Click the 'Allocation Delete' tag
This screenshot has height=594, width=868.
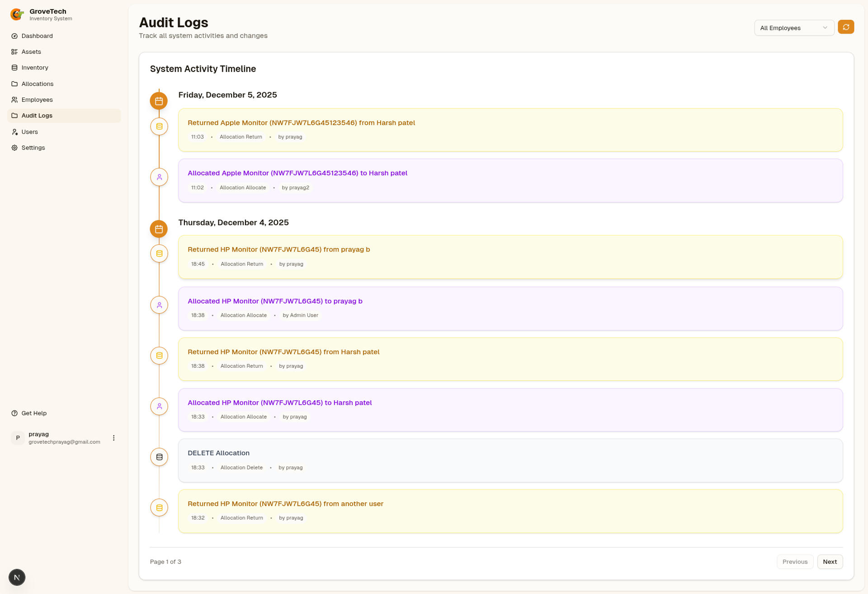click(x=241, y=468)
